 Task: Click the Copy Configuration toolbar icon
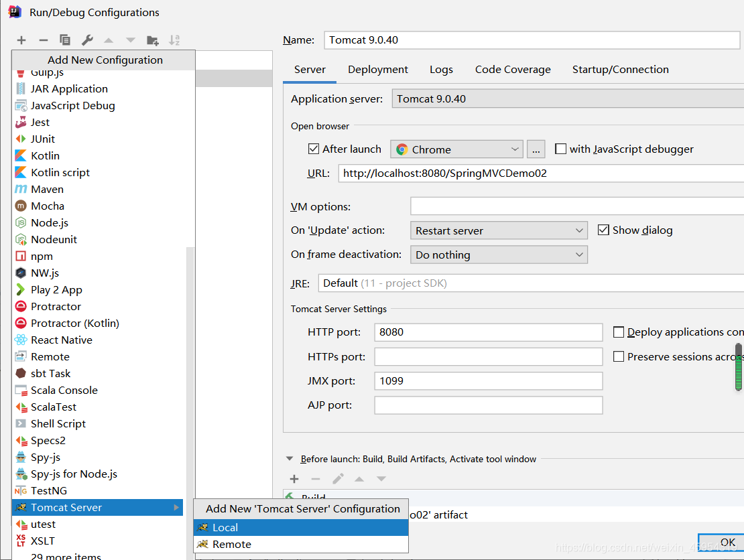click(65, 40)
